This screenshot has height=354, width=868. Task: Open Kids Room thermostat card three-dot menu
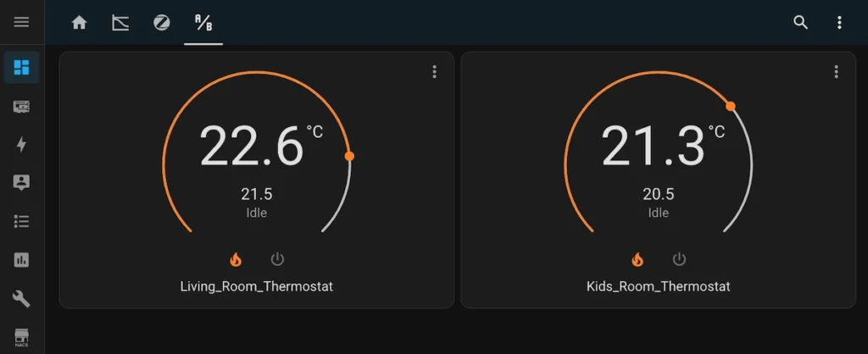[836, 72]
